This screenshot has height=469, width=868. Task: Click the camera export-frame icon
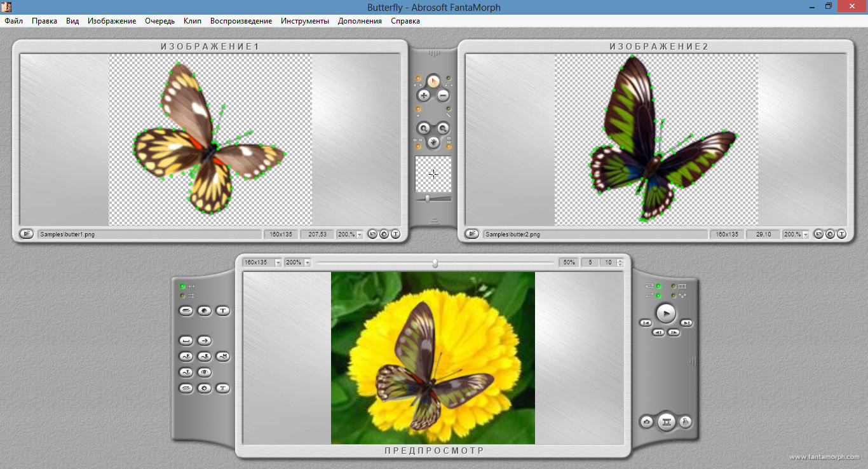(x=647, y=422)
